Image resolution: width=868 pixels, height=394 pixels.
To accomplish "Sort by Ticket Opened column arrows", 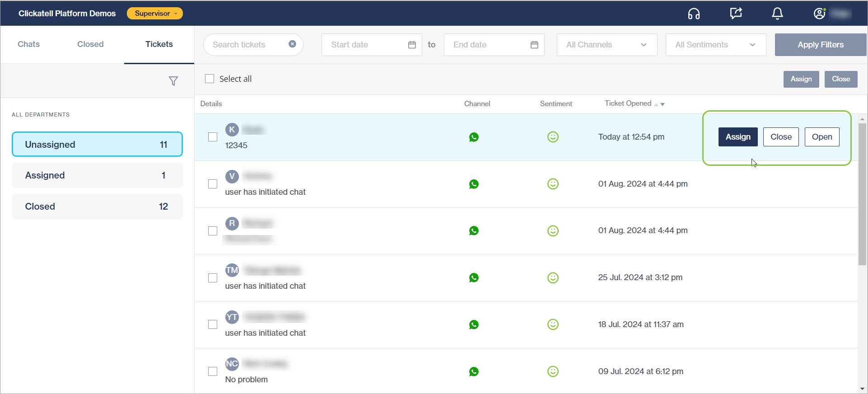I will pos(659,104).
